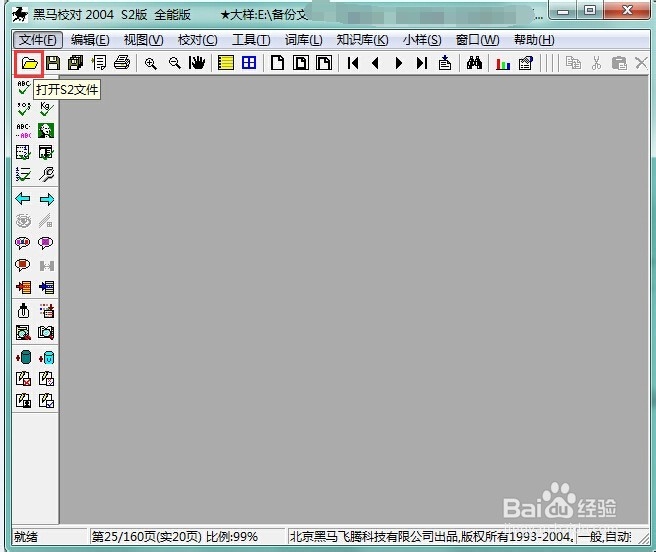Click the floppy disk save icon
This screenshot has width=656, height=552.
(53, 63)
